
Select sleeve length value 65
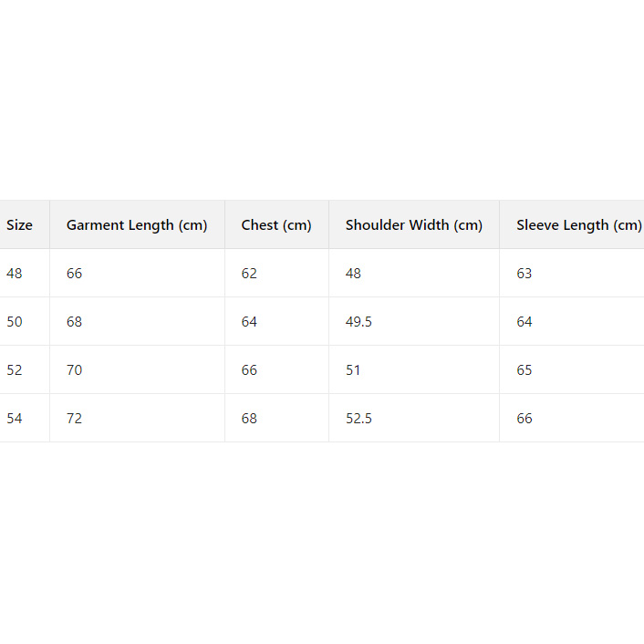point(525,370)
